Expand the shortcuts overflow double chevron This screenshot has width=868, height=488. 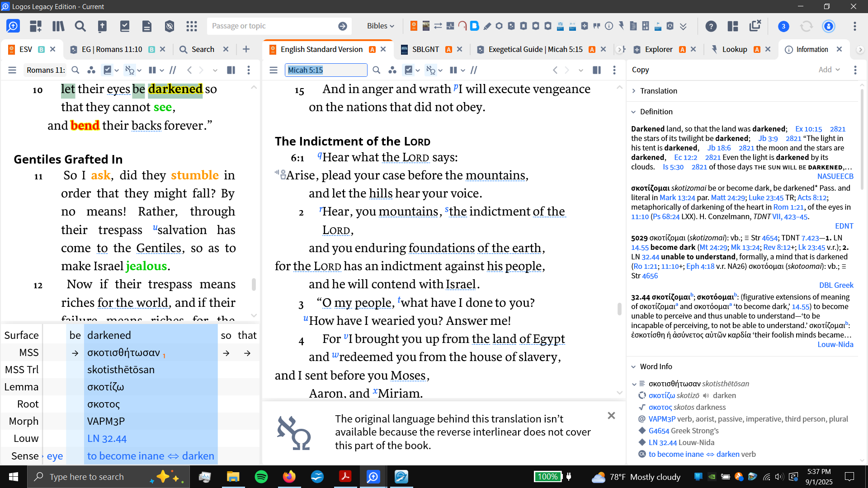pos(683,26)
